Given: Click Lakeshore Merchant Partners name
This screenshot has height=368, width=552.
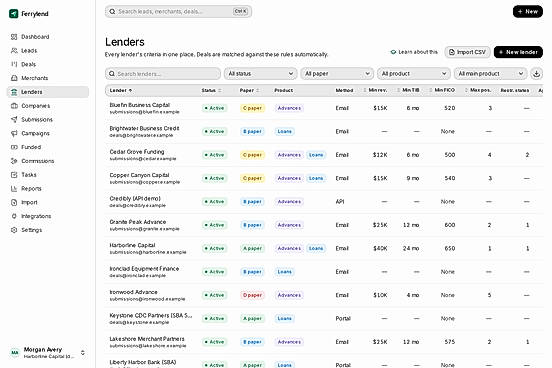Looking at the screenshot, I should tap(147, 339).
